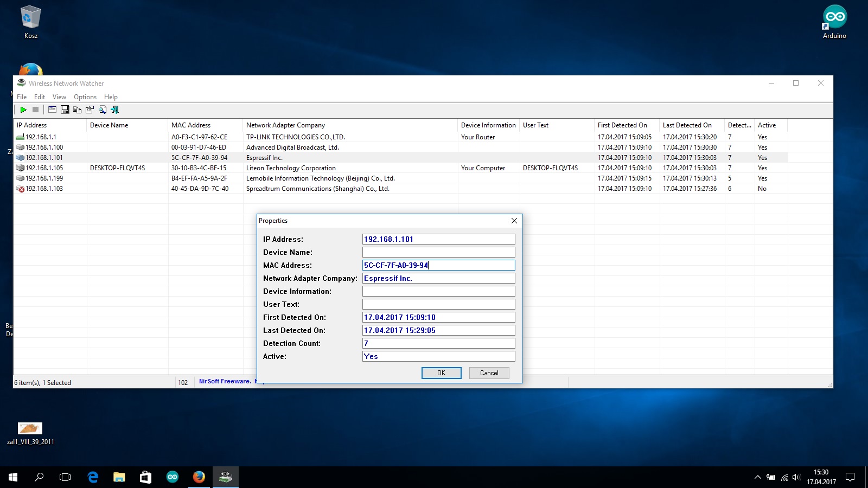Open the File menu
868x488 pixels.
(22, 97)
